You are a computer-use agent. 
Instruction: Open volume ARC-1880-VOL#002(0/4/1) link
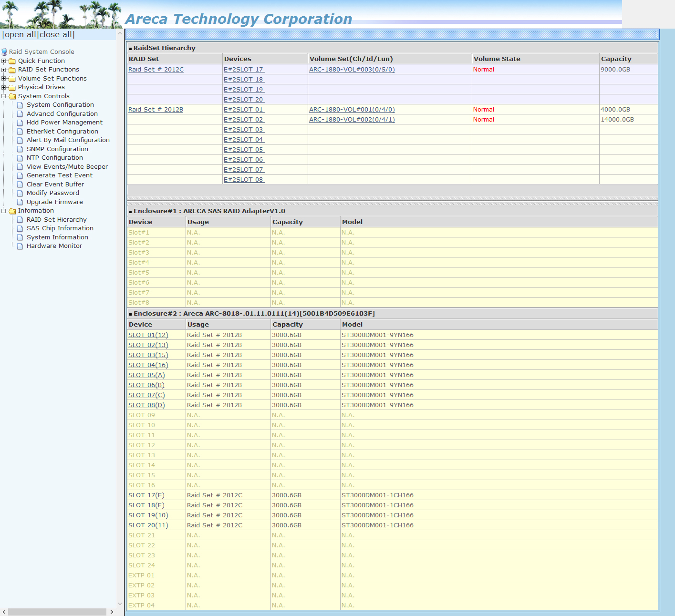[352, 120]
